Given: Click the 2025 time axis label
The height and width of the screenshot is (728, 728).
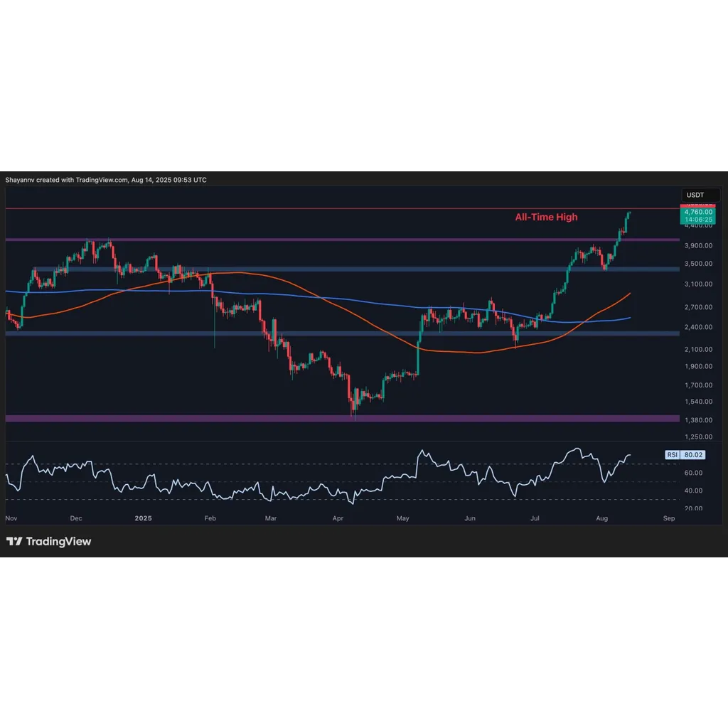Looking at the screenshot, I should [143, 518].
